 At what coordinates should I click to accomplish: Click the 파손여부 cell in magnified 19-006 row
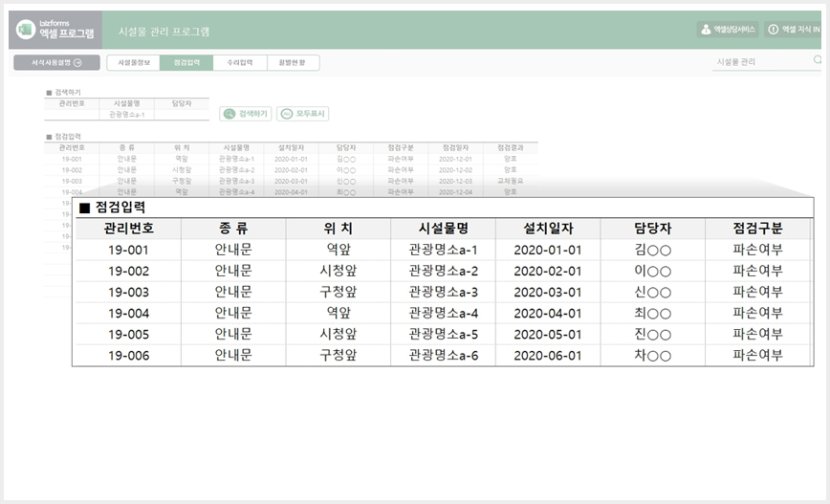pos(757,356)
